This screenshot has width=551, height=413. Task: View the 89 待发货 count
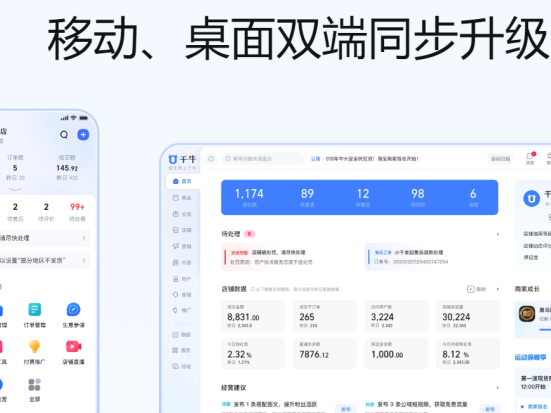click(x=307, y=197)
